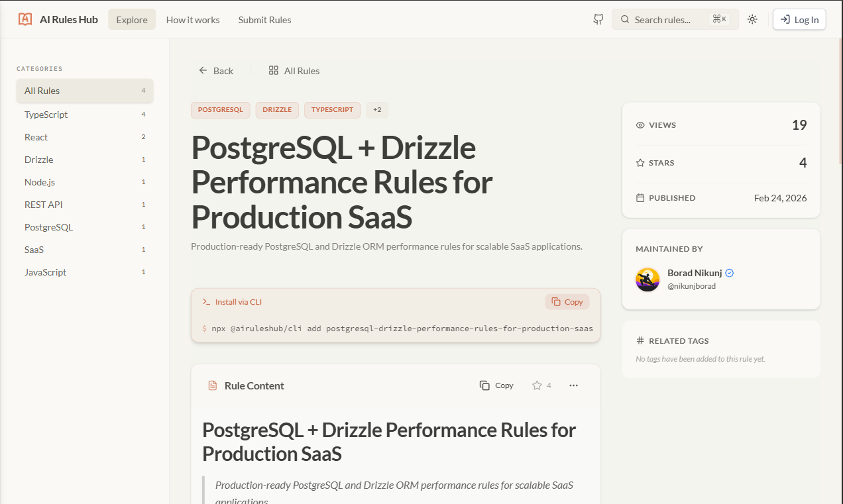Image resolution: width=843 pixels, height=504 pixels.
Task: Switch to the Explore tab
Action: coord(131,19)
